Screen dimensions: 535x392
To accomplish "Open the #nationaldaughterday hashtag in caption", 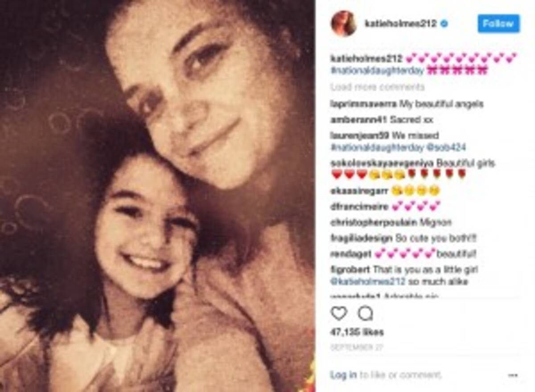I will click(x=377, y=70).
